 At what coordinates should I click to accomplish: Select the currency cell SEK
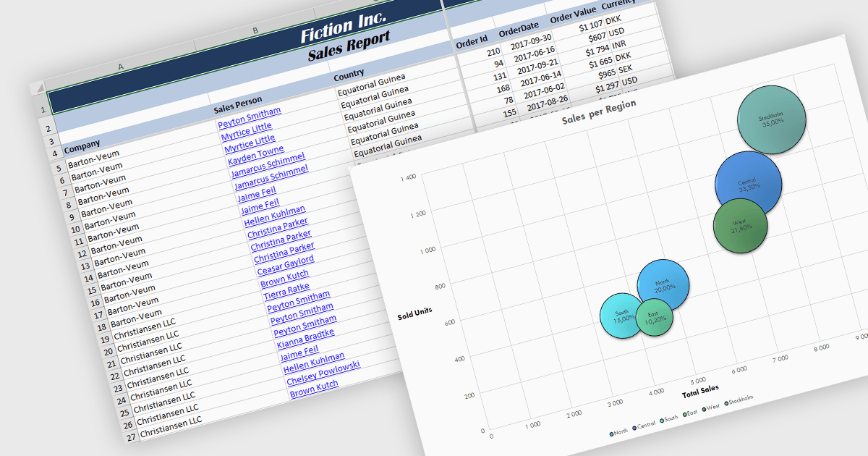tap(626, 69)
